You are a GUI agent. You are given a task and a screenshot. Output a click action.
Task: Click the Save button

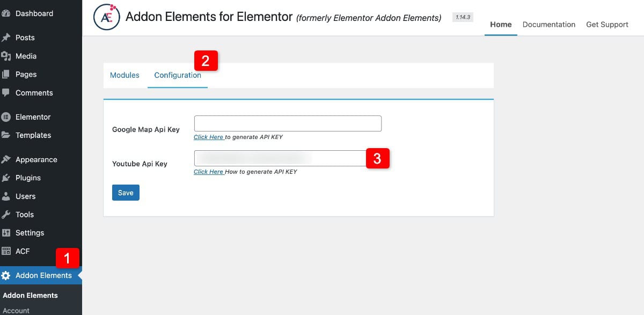(126, 193)
